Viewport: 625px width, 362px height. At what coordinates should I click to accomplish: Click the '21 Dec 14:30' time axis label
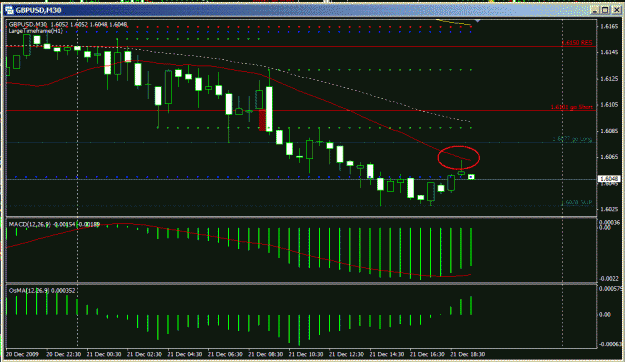(x=387, y=354)
